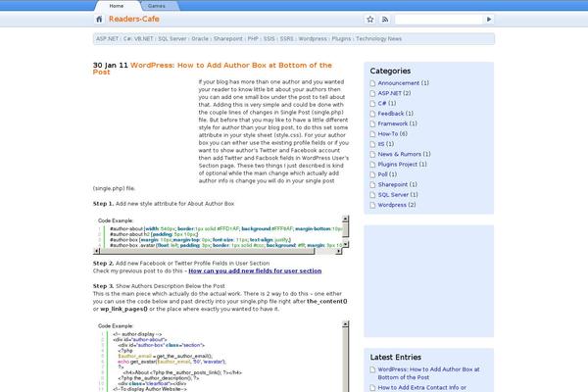
Task: Open the ASP.NET navigation link
Action: [107, 38]
